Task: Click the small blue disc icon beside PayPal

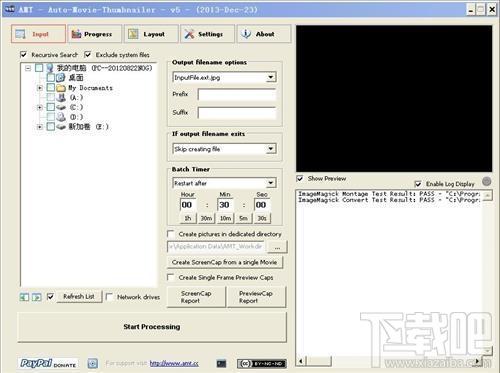Action: pos(93,363)
